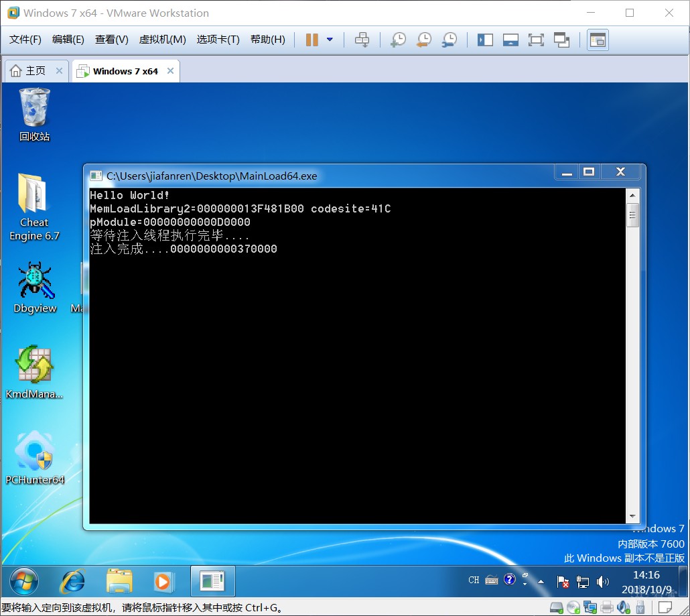Close the 主页 tab

[x=59, y=71]
